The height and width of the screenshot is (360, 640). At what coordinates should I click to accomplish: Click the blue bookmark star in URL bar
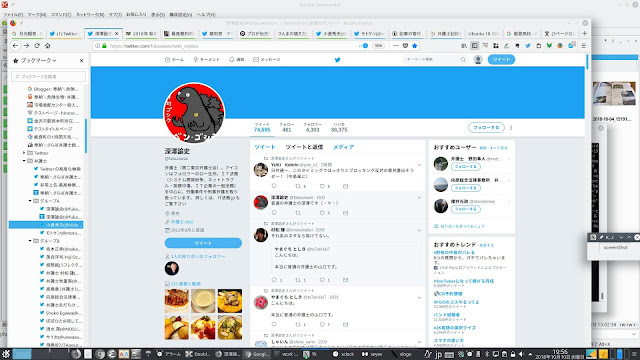[x=415, y=46]
